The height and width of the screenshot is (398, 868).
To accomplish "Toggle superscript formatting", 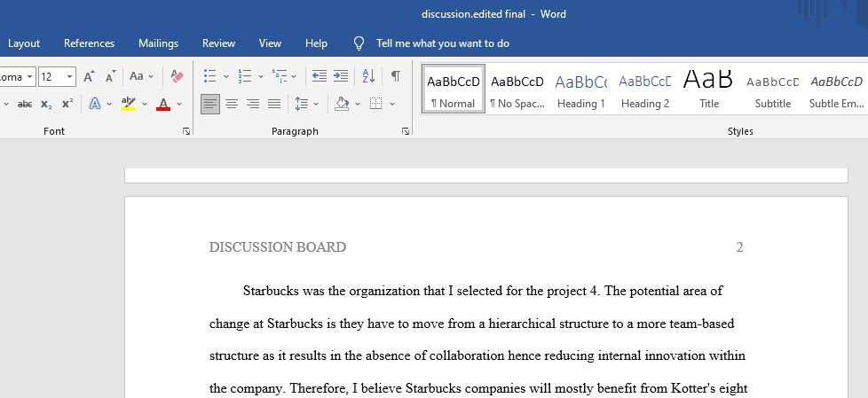I will pyautogui.click(x=67, y=104).
